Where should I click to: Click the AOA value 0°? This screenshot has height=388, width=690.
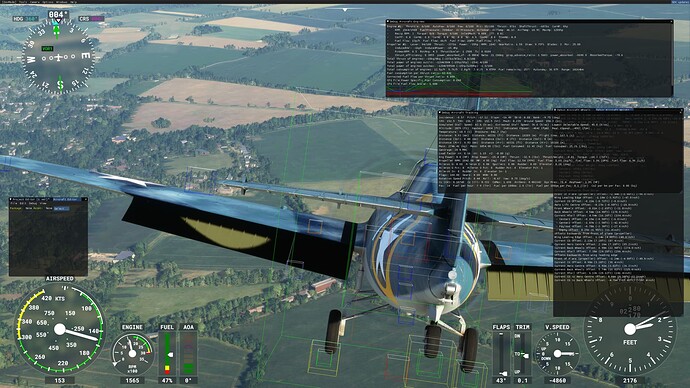pos(188,381)
